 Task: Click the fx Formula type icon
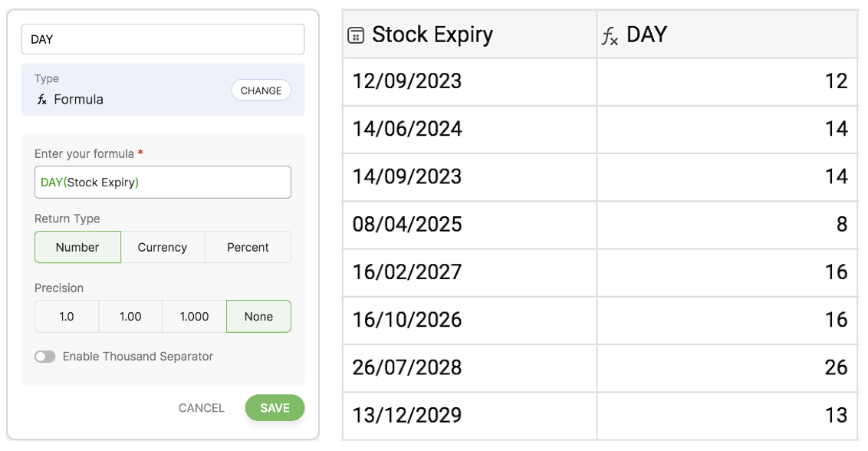(x=42, y=100)
